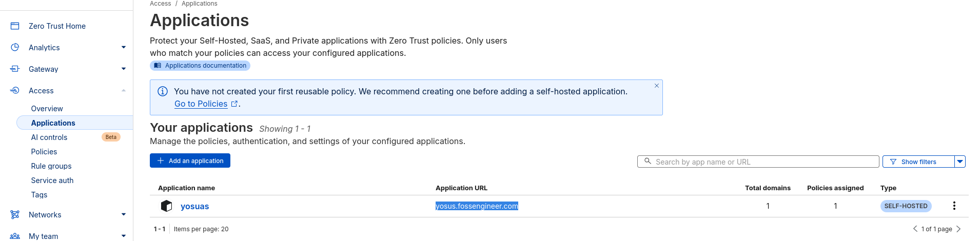Screen dimensions: 980x241
Task: Click the Analytics pie chart icon
Action: point(15,47)
